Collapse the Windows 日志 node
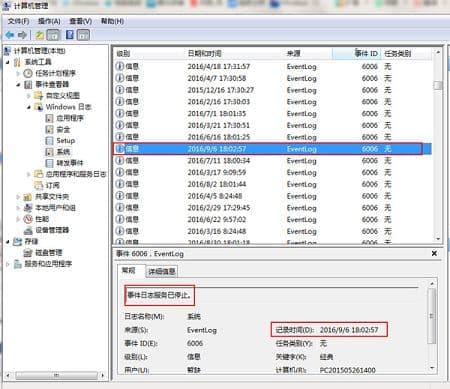 (29, 107)
